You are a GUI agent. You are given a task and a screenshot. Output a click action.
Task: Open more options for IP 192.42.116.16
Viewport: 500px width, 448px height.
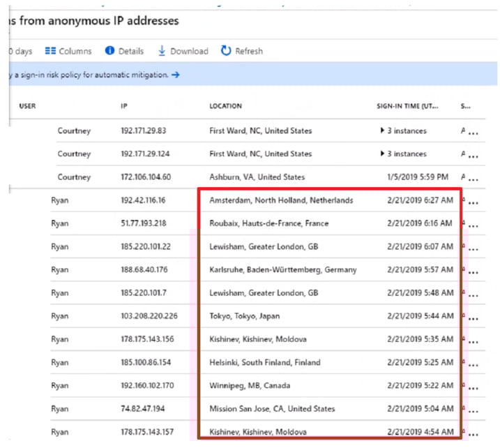(474, 203)
